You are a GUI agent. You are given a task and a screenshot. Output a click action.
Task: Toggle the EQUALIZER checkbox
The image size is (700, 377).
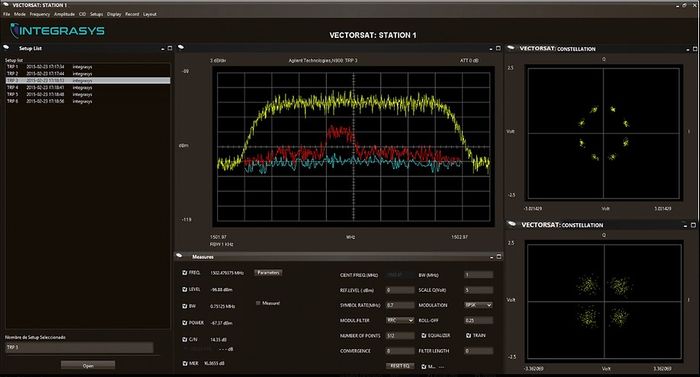coord(424,335)
